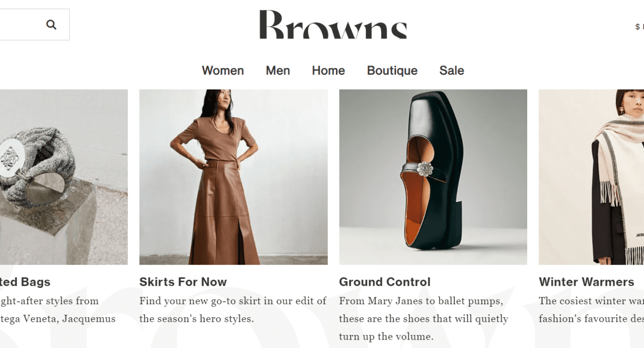Click the search magnifier icon
644x348 pixels.
click(x=51, y=24)
